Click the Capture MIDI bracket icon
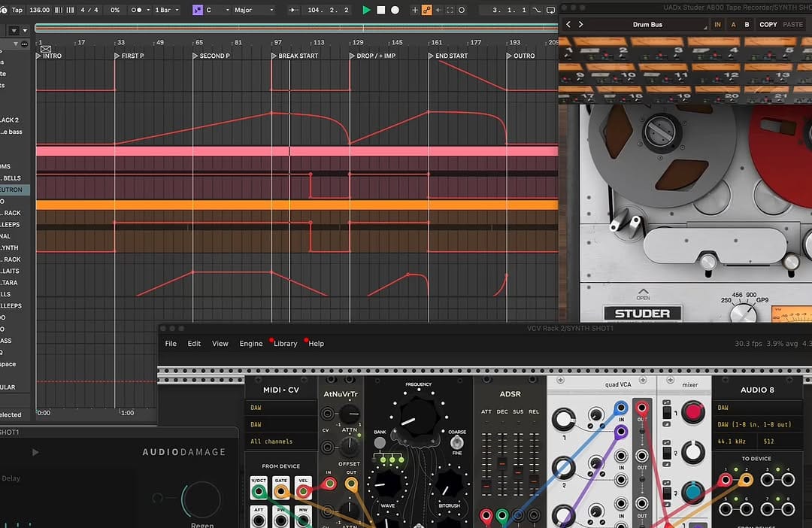The width and height of the screenshot is (812, 528). click(x=450, y=10)
